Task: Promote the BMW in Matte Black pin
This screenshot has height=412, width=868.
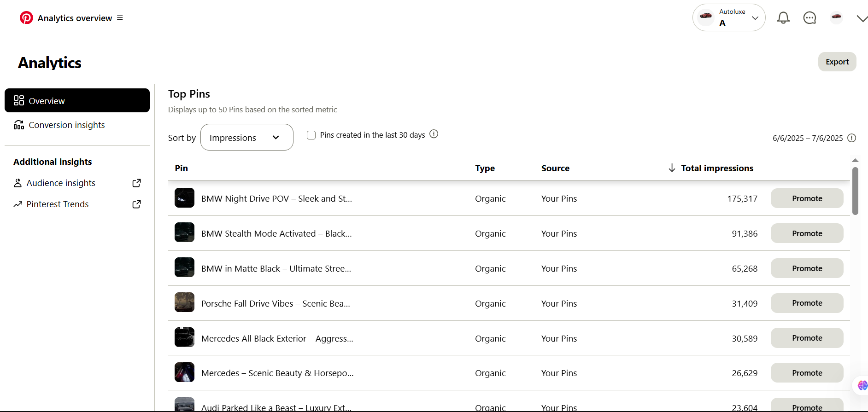Action: click(x=807, y=268)
